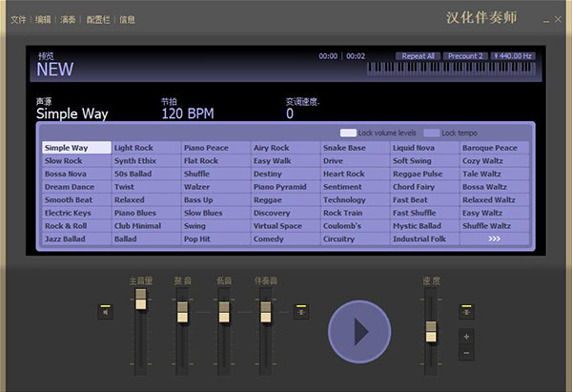Select the Jazz Ballad style
The image size is (572, 392).
click(x=76, y=238)
